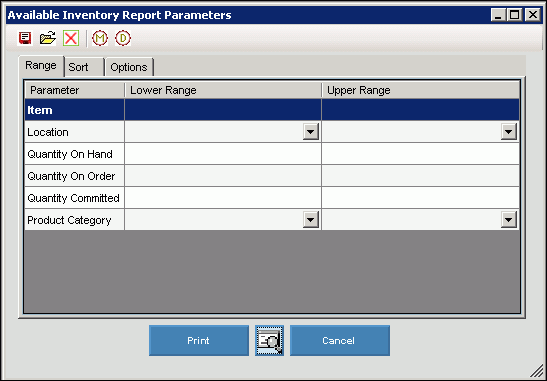Click the circled M toolbar icon
This screenshot has width=547, height=381.
pyautogui.click(x=100, y=38)
